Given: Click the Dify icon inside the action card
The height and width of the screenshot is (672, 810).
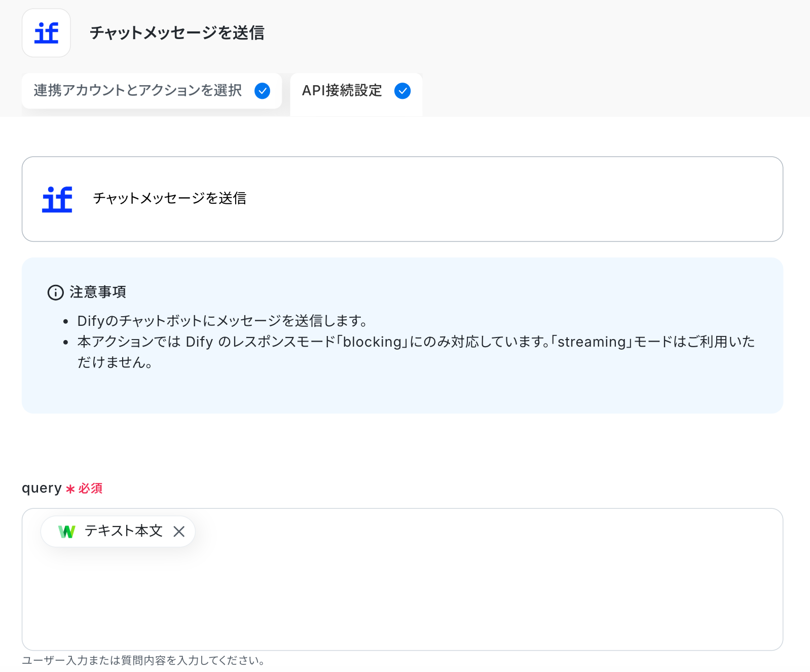Looking at the screenshot, I should point(57,199).
